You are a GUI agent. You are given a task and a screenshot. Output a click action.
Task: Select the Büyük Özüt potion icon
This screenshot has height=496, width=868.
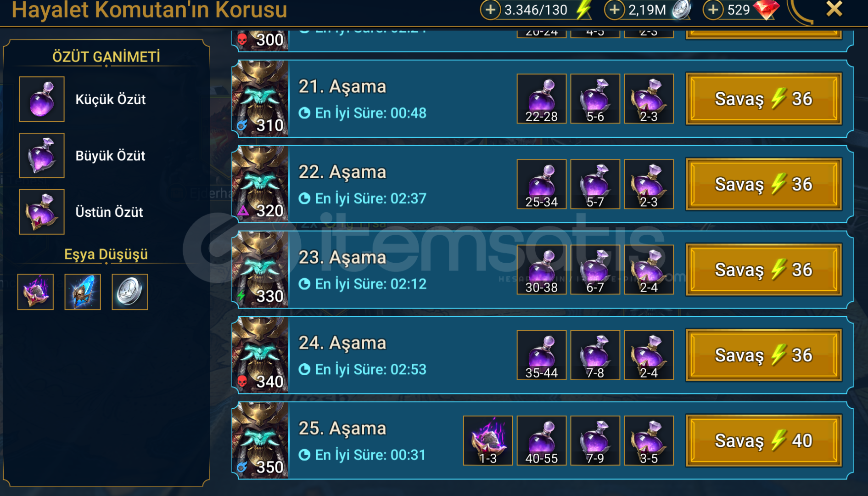pyautogui.click(x=42, y=156)
